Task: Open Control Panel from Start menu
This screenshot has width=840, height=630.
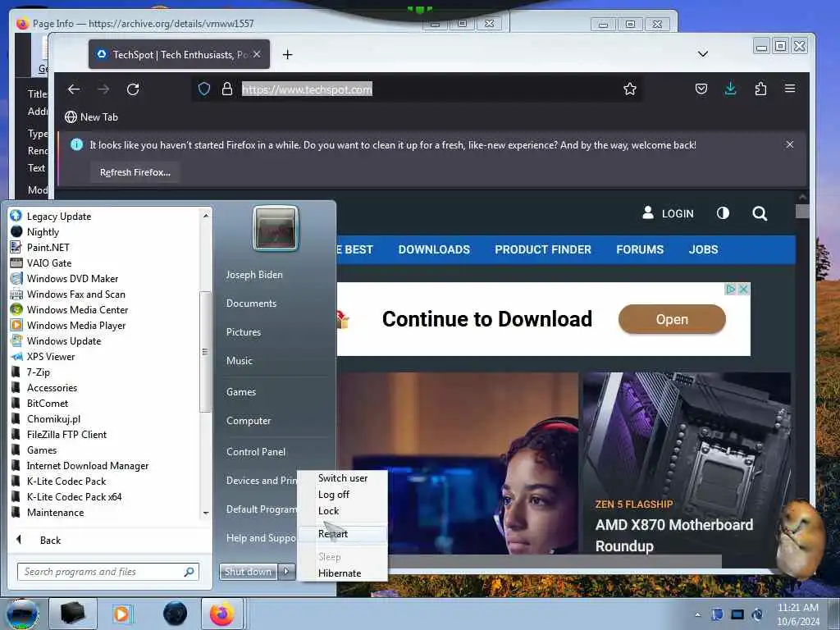Action: point(256,452)
